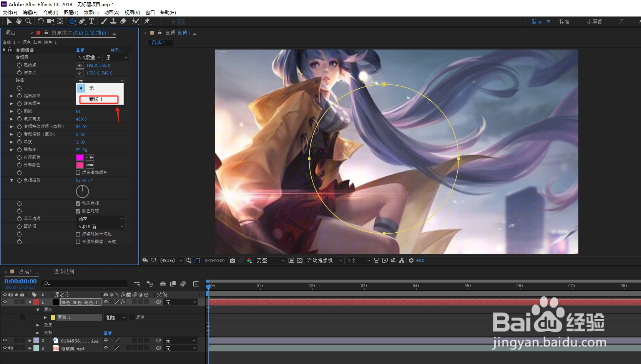
Task: Click the effect reset link
Action: click(80, 50)
